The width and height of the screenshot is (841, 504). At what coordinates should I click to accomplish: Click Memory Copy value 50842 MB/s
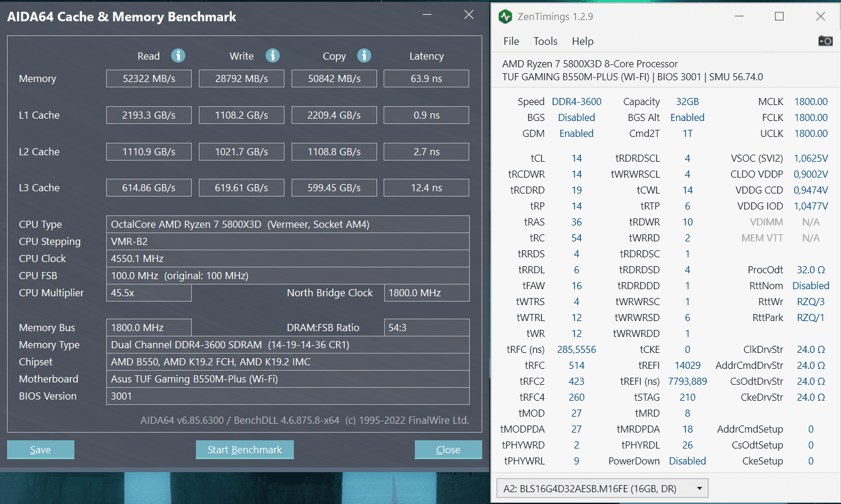click(x=334, y=78)
